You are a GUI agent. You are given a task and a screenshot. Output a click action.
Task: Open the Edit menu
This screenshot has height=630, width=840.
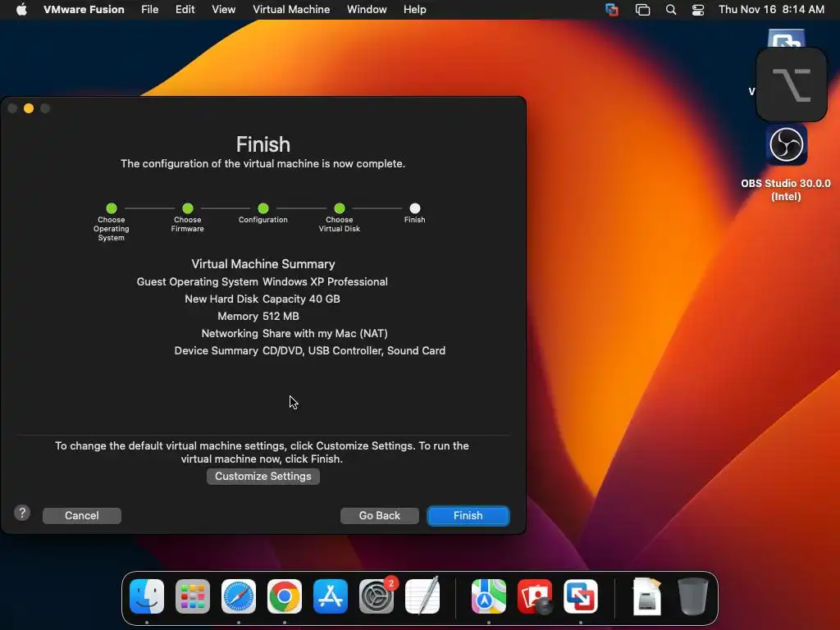tap(185, 10)
